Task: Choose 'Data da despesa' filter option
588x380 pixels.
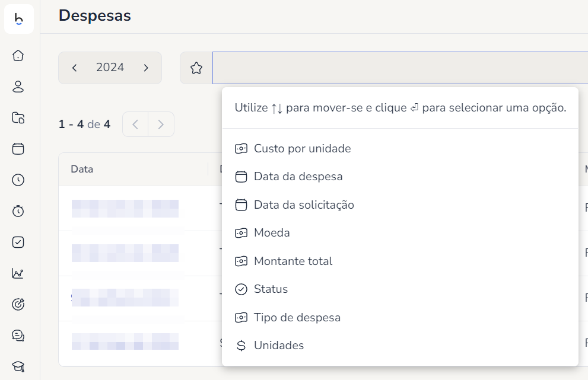Action: click(298, 177)
